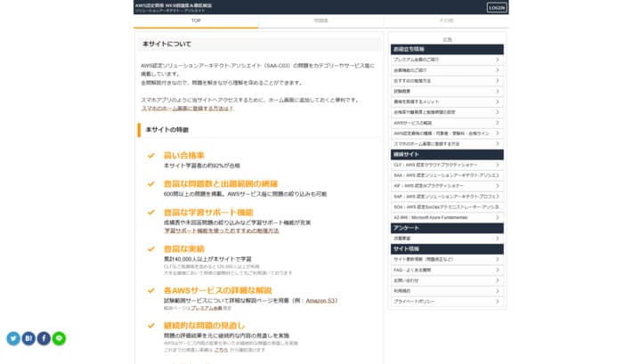Expand chevron on 改善要望 row
The width and height of the screenshot is (641, 364).
(497, 239)
